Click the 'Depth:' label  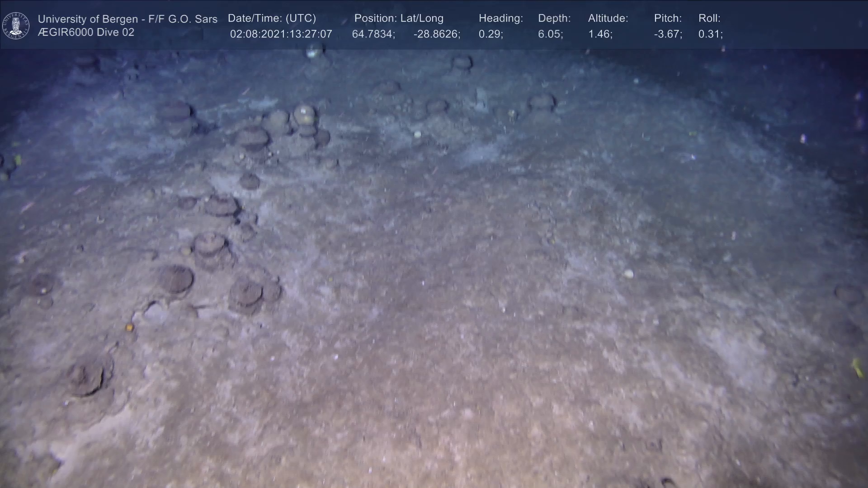pyautogui.click(x=554, y=19)
